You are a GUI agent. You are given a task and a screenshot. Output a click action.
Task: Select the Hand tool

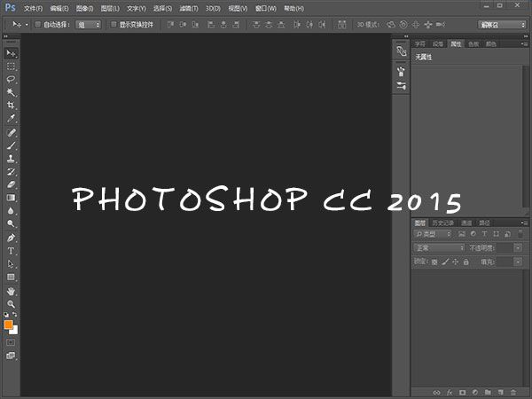coord(11,291)
